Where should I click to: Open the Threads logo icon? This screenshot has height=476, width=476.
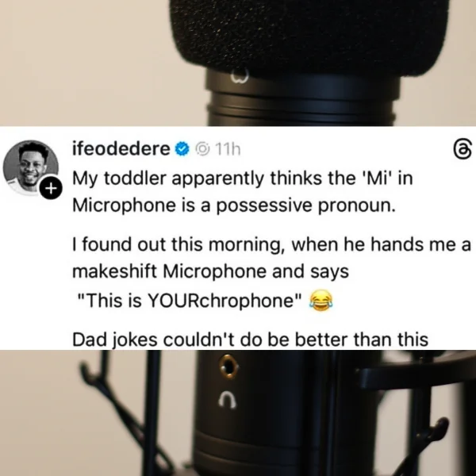coord(463,150)
